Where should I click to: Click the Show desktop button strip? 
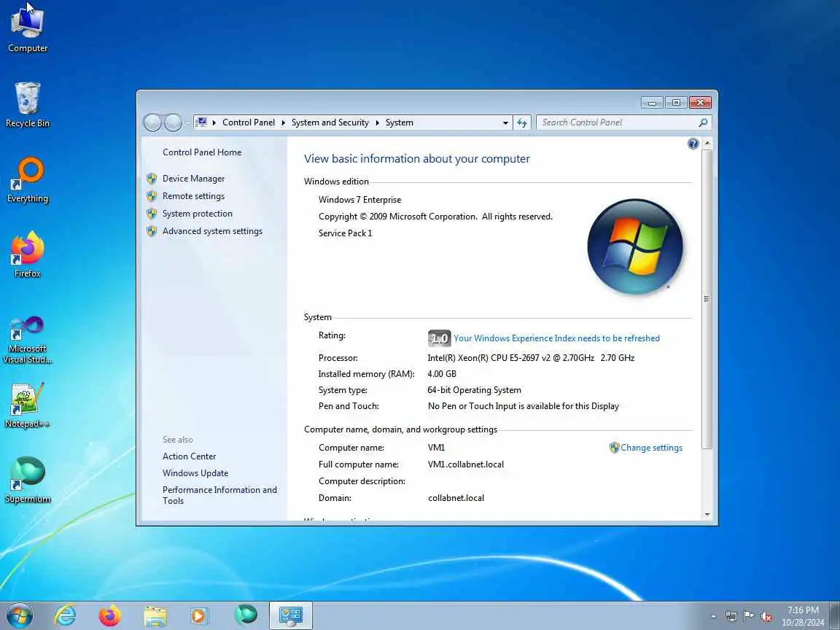point(835,615)
